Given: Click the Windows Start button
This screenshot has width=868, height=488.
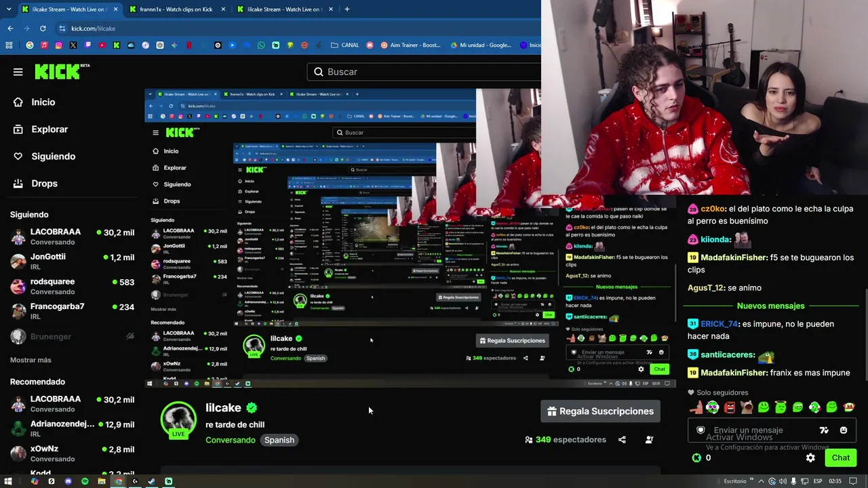Looking at the screenshot, I should click(8, 481).
